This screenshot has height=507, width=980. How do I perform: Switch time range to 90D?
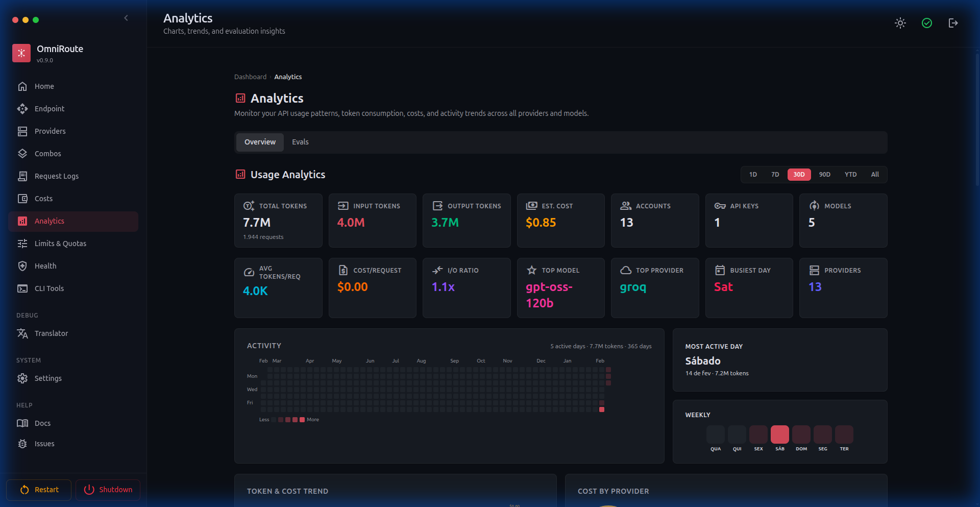(x=824, y=175)
